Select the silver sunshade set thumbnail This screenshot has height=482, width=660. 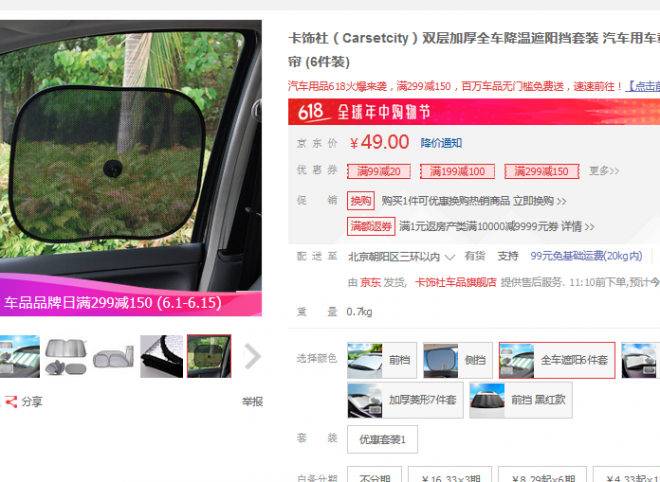[66, 356]
